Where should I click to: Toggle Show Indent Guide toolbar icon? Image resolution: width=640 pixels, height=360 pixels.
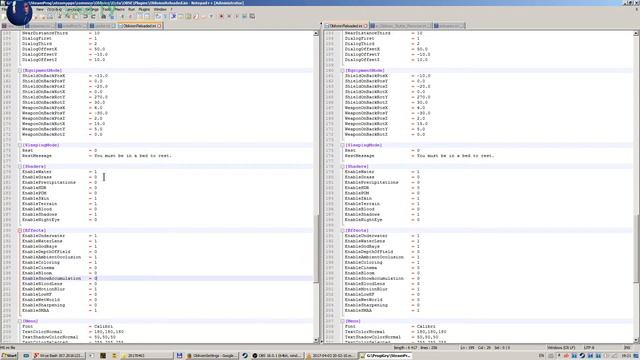coord(173,16)
